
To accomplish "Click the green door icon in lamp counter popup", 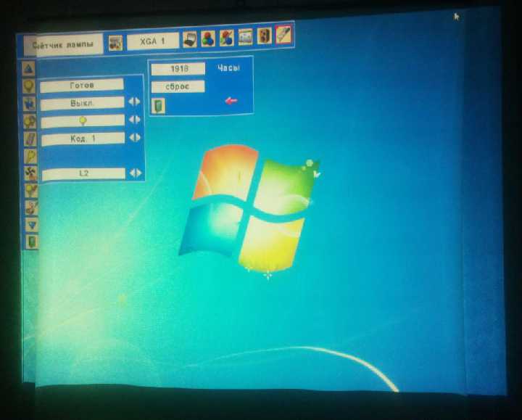I will 159,106.
